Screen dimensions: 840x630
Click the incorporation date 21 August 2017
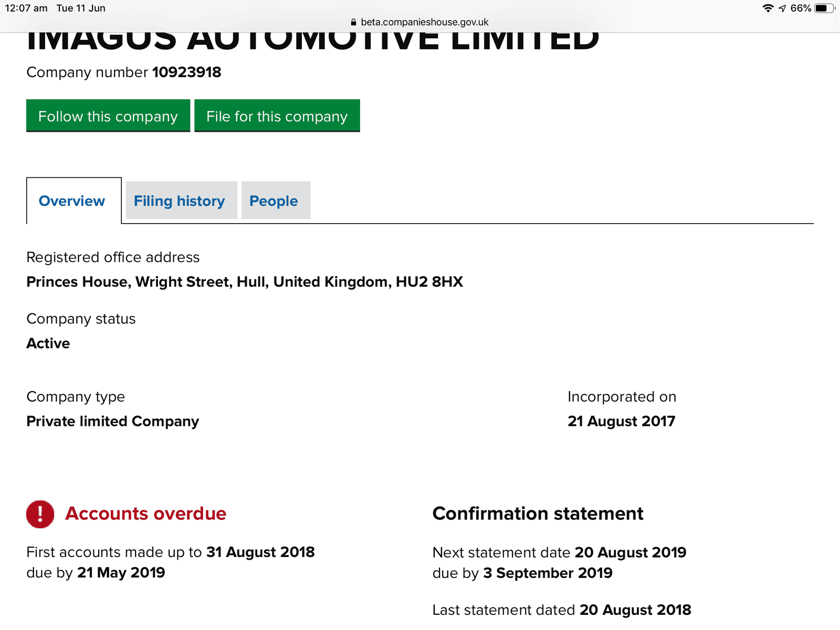tap(622, 421)
